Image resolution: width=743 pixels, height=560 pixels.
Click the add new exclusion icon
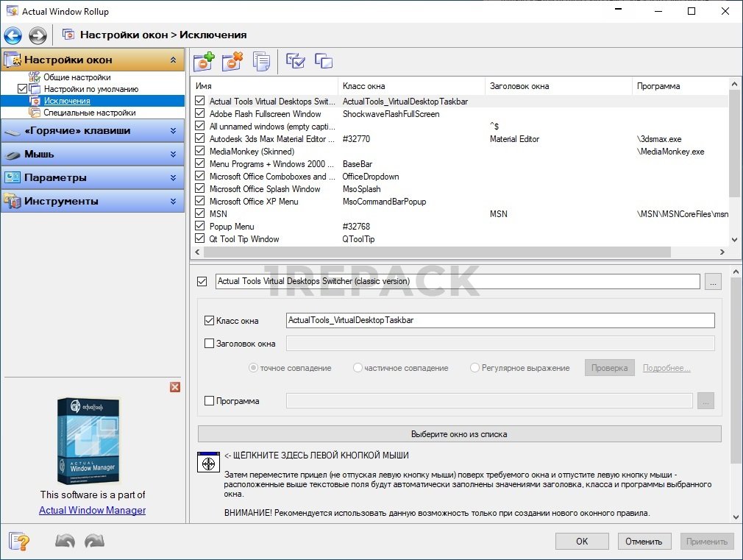[203, 62]
